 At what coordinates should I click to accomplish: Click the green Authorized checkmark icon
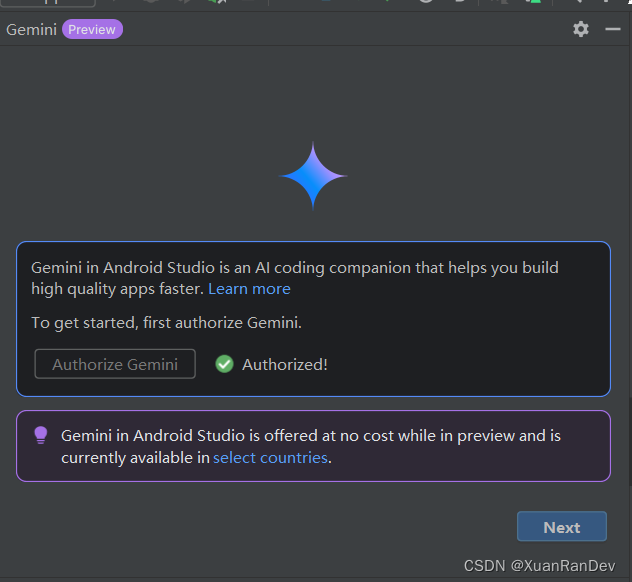(x=225, y=364)
